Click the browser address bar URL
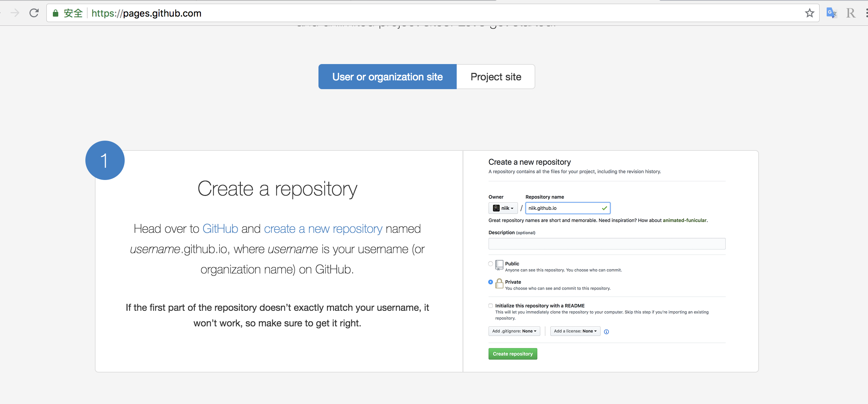868x404 pixels. (x=146, y=13)
